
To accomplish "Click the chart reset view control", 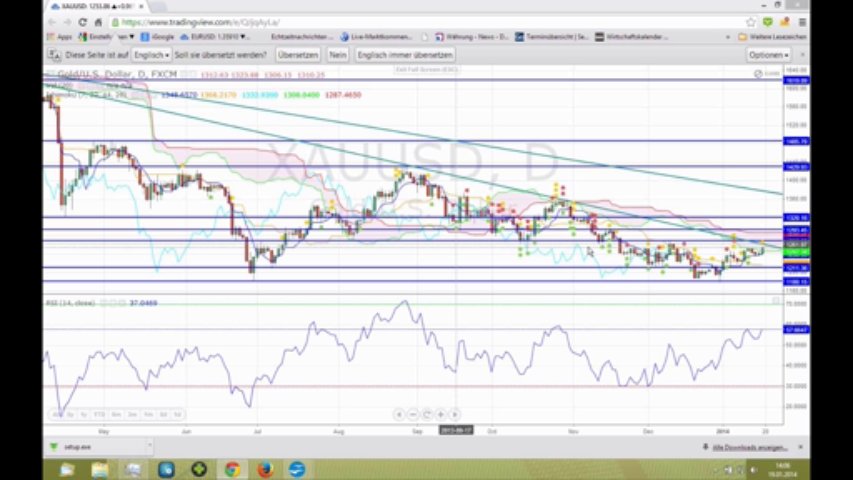I will tap(427, 413).
